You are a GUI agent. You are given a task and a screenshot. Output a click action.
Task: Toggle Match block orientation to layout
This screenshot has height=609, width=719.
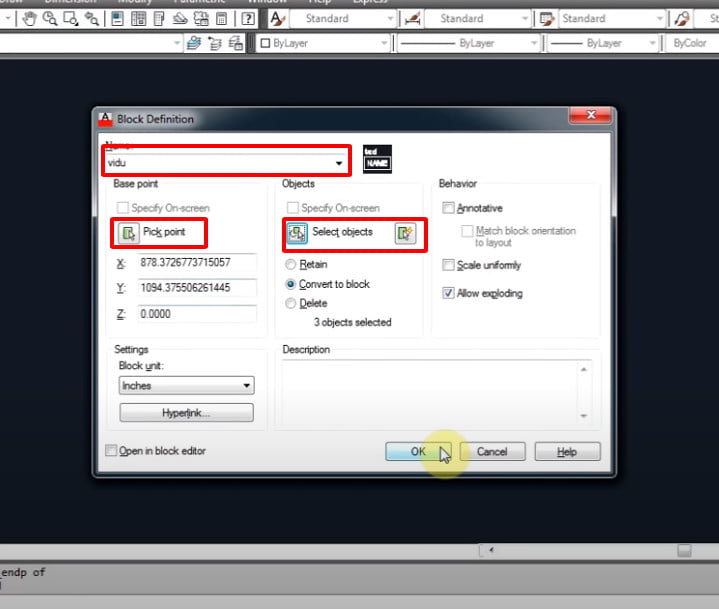pos(467,231)
